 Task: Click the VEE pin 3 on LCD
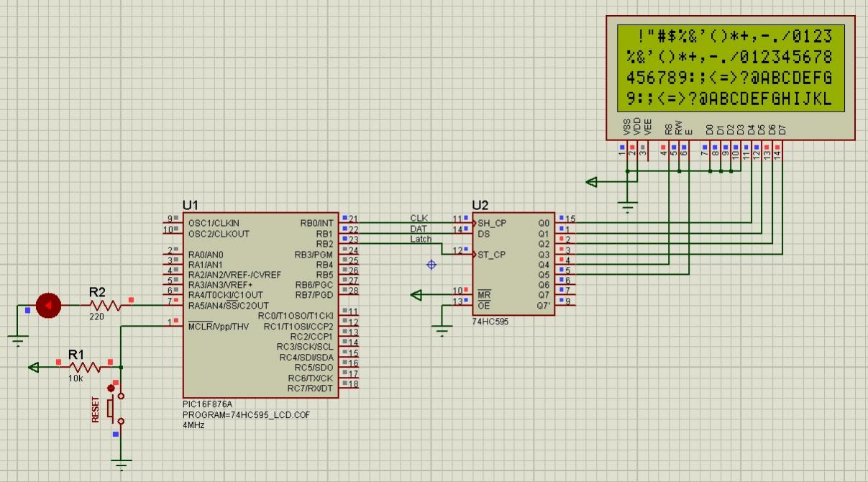coord(642,153)
